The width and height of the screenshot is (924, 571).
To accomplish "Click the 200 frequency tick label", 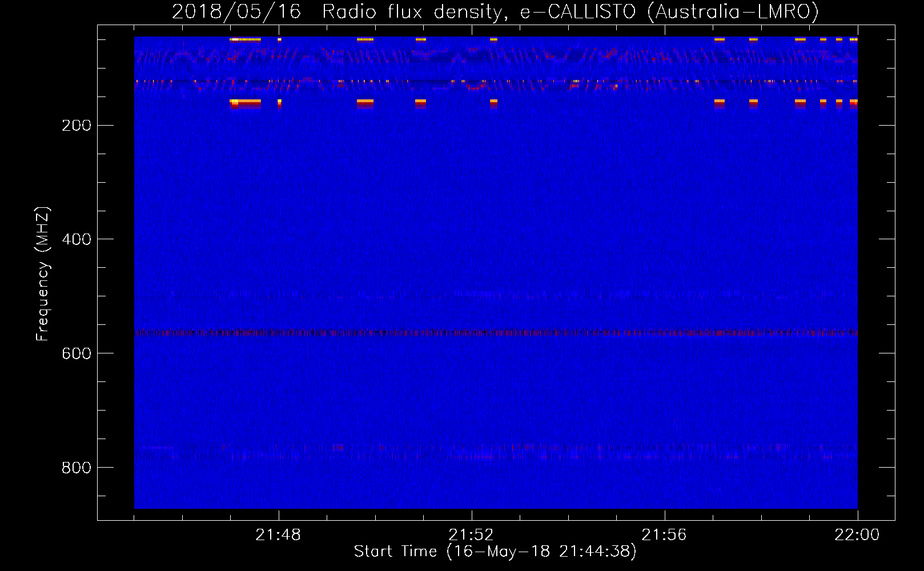I will point(77,126).
